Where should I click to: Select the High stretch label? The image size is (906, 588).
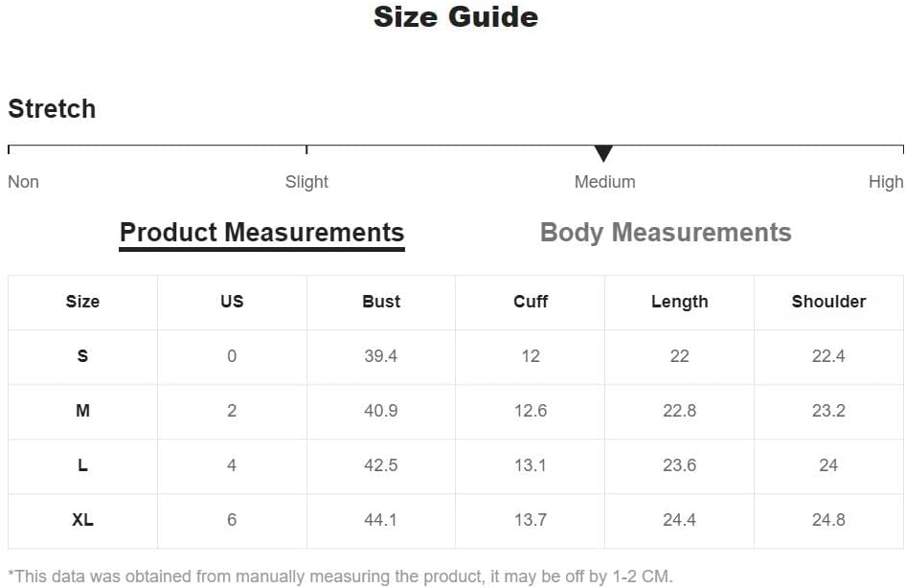click(886, 182)
